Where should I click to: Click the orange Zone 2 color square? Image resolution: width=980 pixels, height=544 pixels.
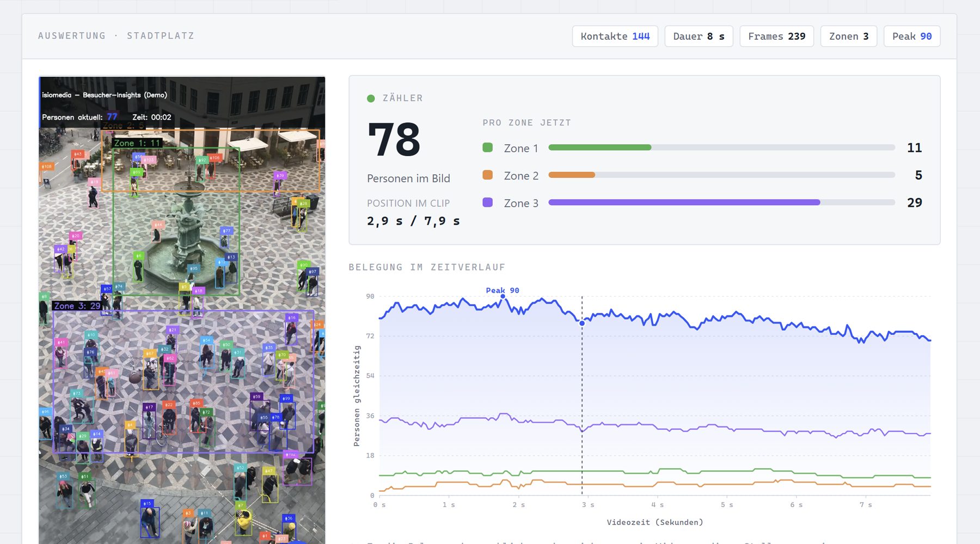coord(488,175)
